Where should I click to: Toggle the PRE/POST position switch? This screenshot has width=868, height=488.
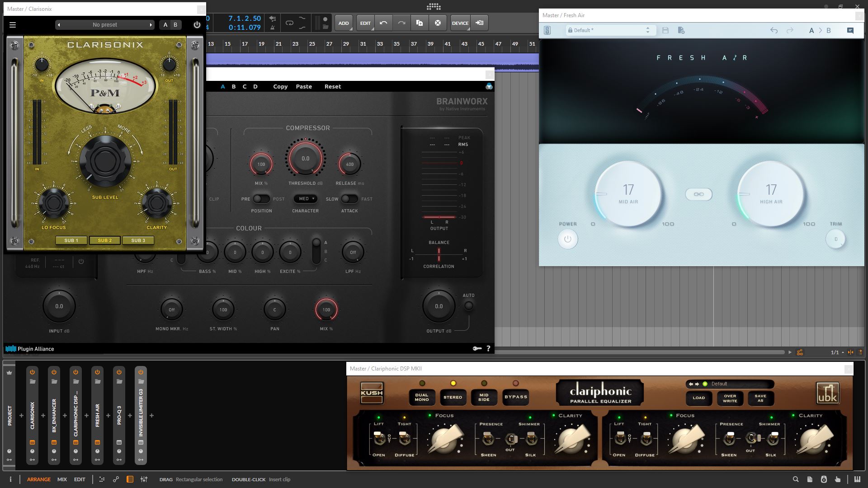261,199
